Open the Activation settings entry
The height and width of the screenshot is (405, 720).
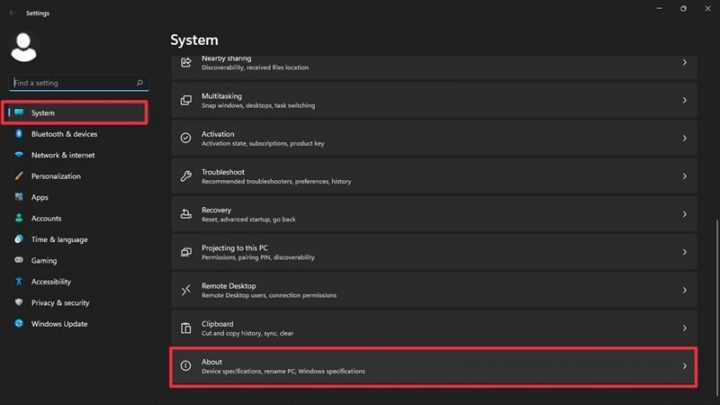tap(430, 138)
